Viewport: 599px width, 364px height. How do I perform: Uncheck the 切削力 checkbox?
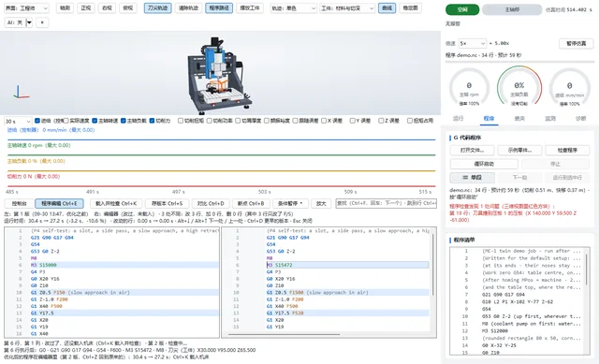152,121
